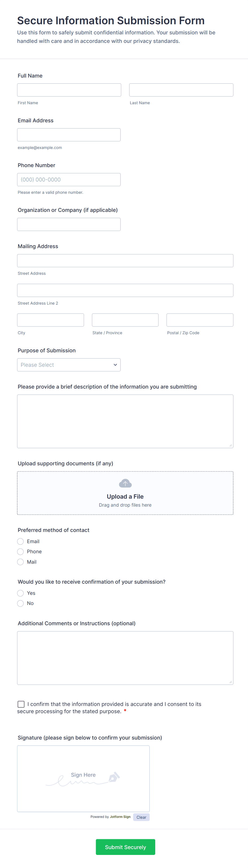Screen dimensions: 248x868
Task: Select No for submission confirmation
Action: click(21, 603)
